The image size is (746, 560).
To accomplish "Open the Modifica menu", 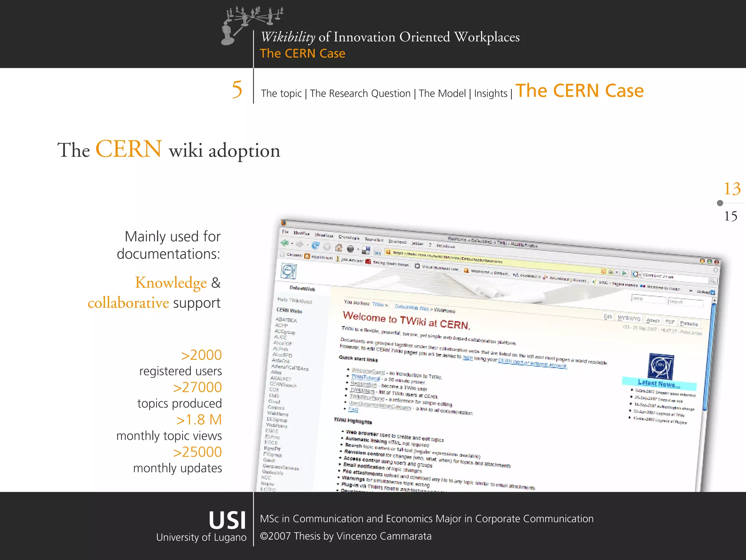I will pyautogui.click(x=302, y=233).
